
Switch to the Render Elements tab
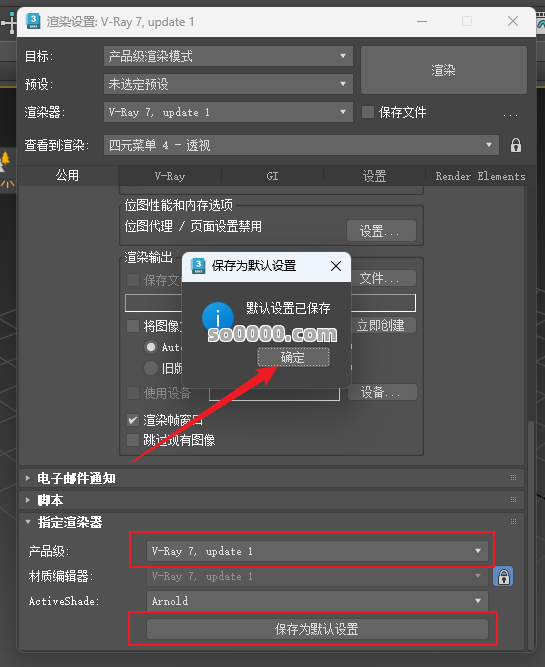click(480, 176)
